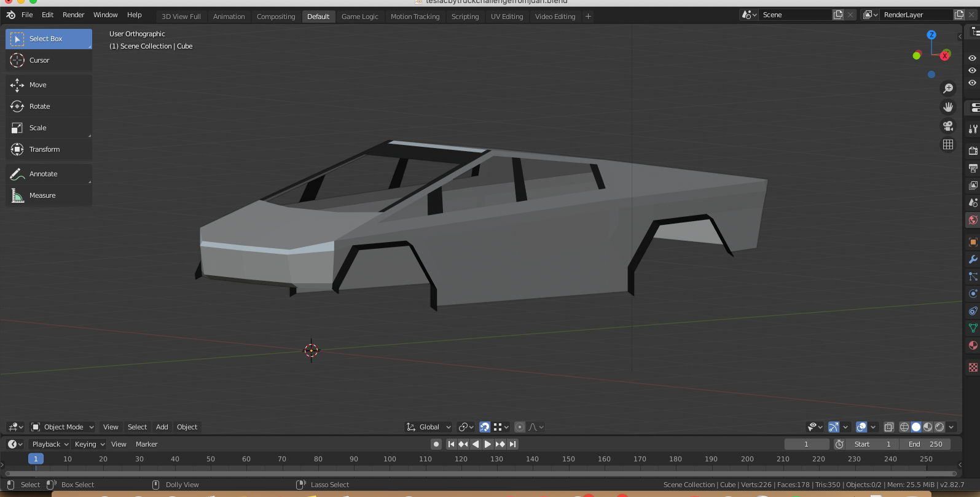Image resolution: width=980 pixels, height=497 pixels.
Task: Open the Physics properties tab
Action: [x=973, y=294]
